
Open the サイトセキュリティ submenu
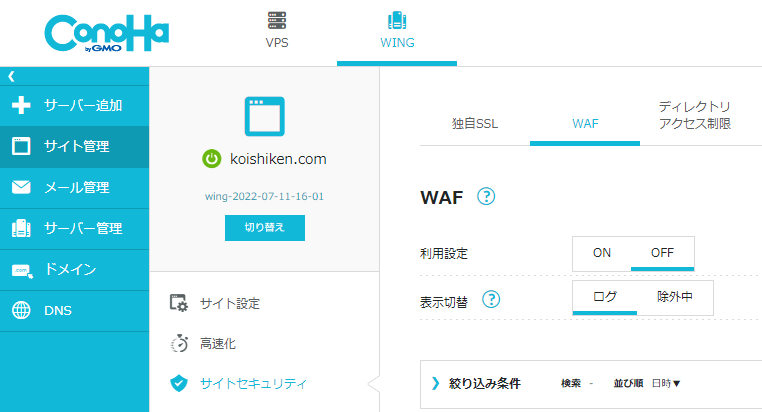coord(254,383)
